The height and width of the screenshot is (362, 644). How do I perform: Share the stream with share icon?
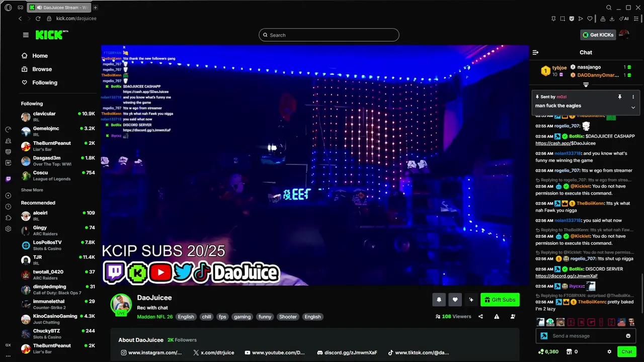[480, 316]
